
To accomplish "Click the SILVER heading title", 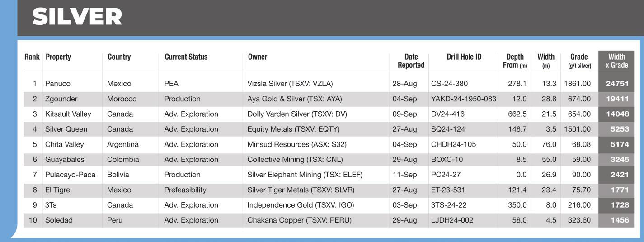I will coord(77,17).
